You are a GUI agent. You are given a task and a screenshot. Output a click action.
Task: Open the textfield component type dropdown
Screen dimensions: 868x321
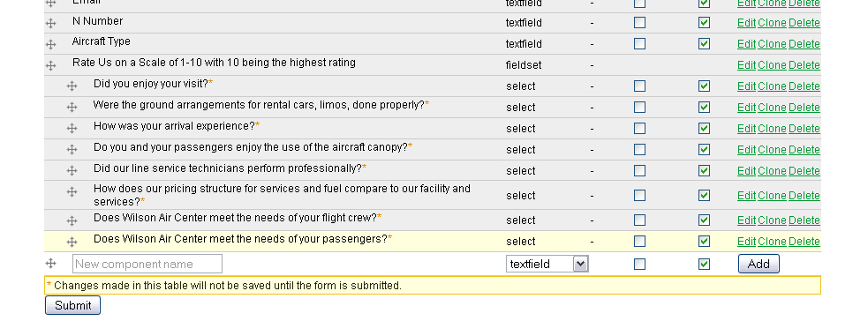[x=547, y=264]
